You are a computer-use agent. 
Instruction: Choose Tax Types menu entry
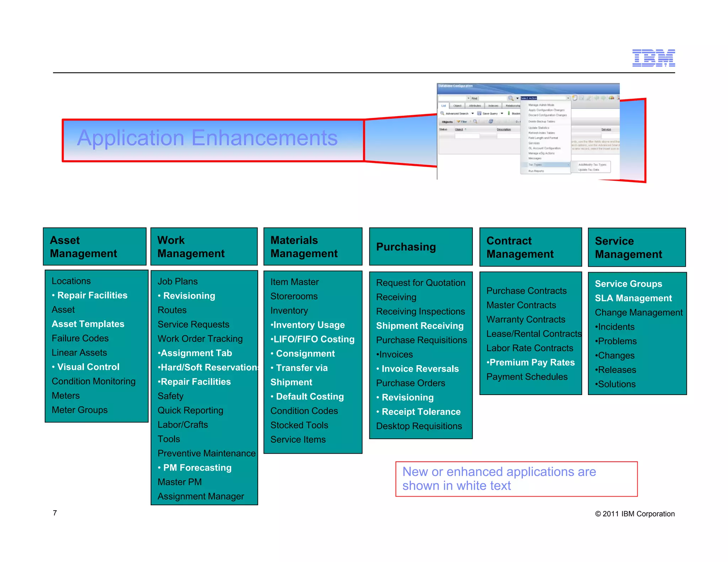coord(535,164)
